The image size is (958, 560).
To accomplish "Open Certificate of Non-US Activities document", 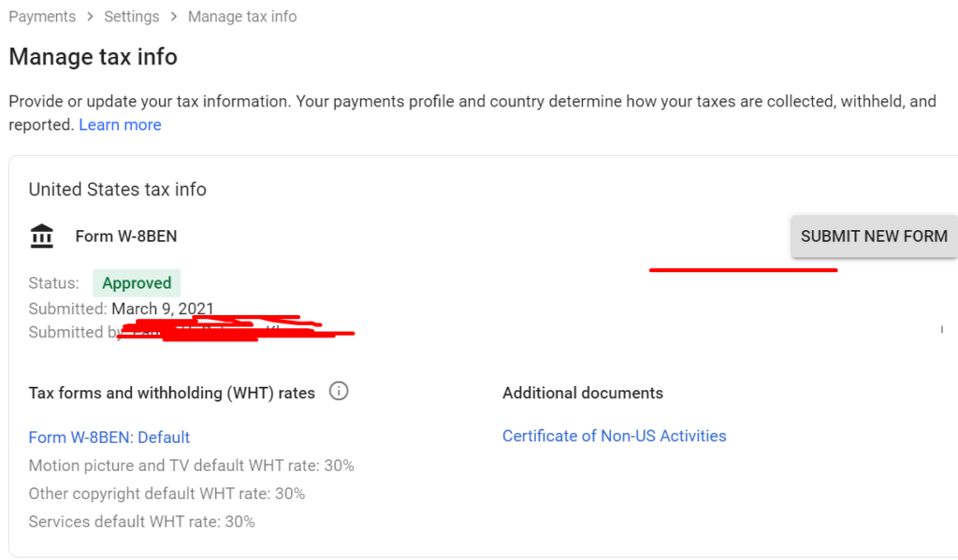I will [x=614, y=436].
